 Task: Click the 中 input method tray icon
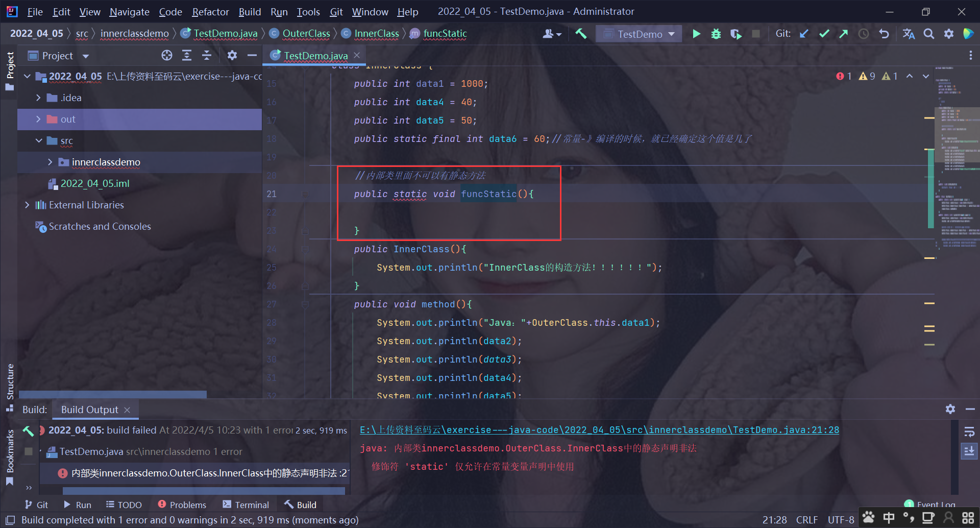[889, 518]
